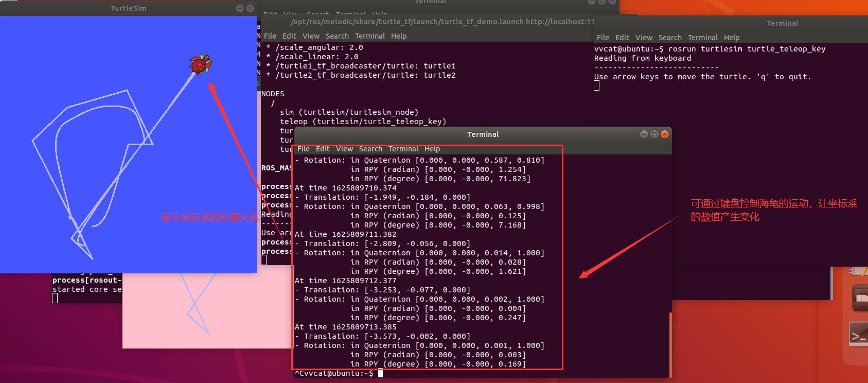This screenshot has height=383, width=868.
Task: Open Terminal menu in turtle_tf_demo.launch terminal
Action: (370, 36)
